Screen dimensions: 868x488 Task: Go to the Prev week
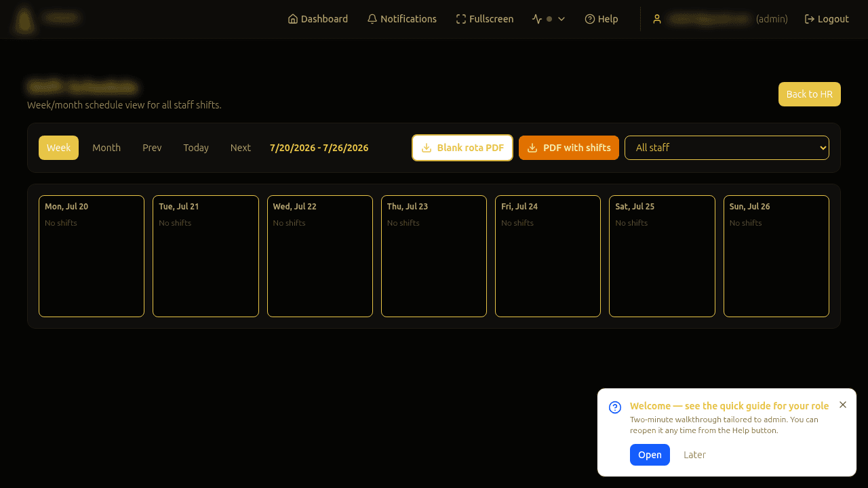click(152, 148)
